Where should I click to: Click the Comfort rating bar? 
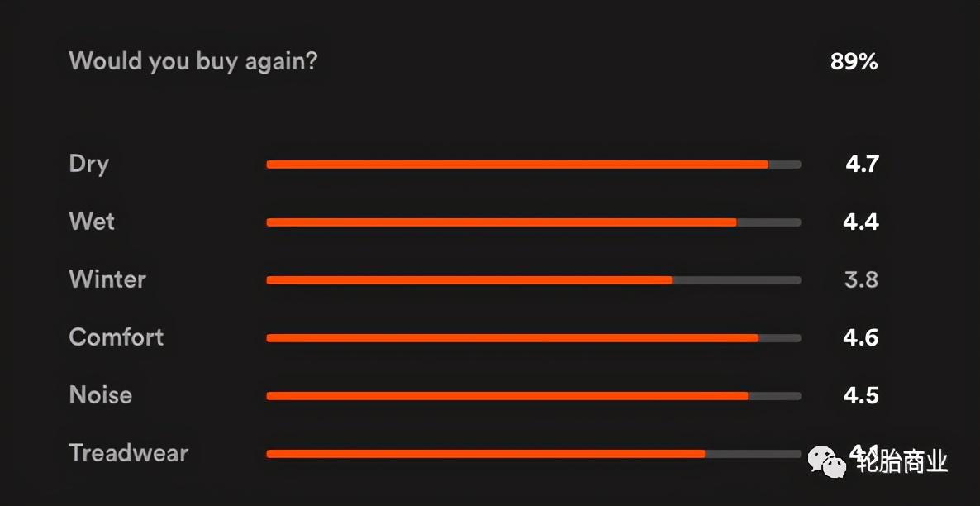click(533, 338)
